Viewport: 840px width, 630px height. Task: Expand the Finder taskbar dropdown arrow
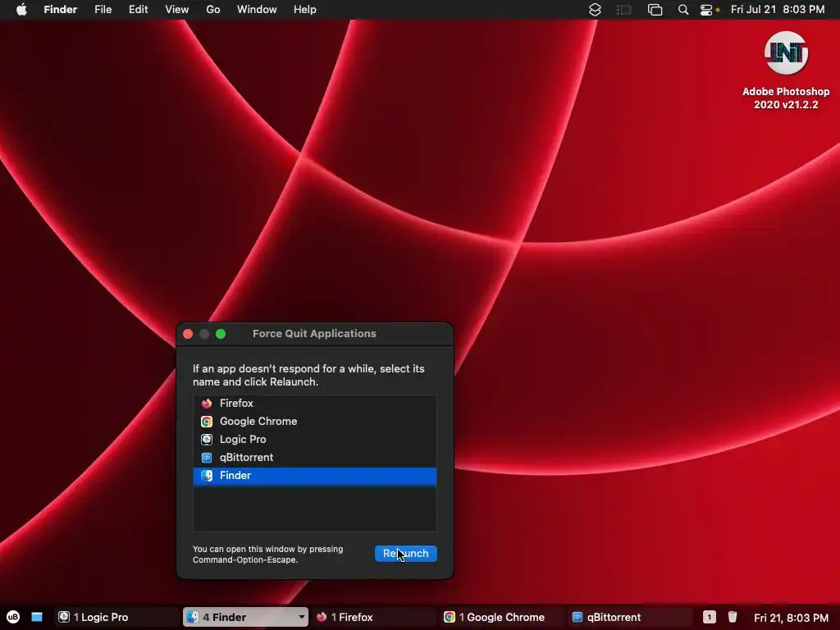click(302, 617)
